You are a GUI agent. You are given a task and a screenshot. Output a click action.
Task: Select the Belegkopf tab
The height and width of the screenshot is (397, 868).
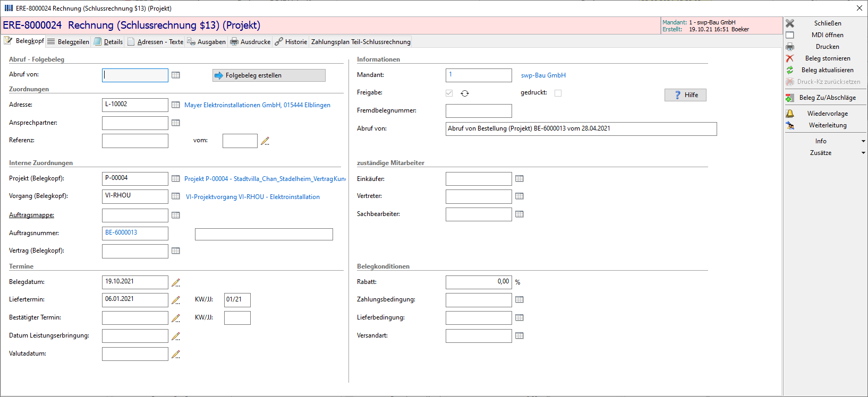click(x=24, y=41)
